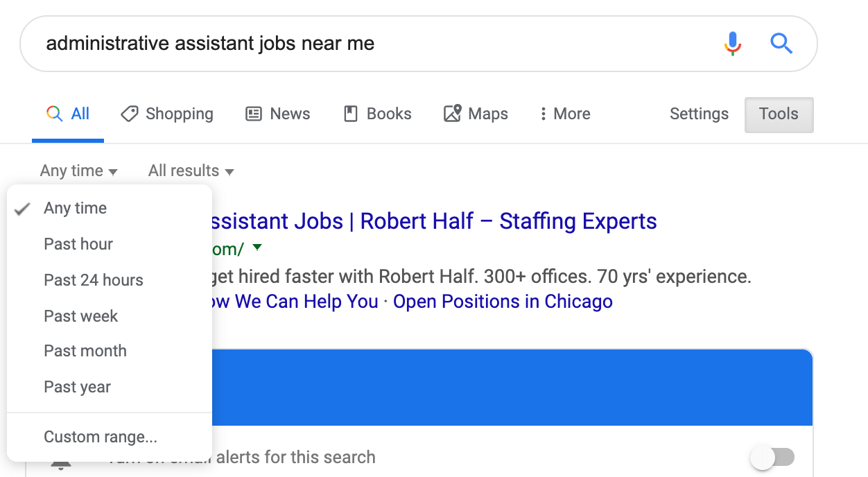The image size is (868, 477).
Task: Expand the All results dropdown
Action: pos(191,171)
